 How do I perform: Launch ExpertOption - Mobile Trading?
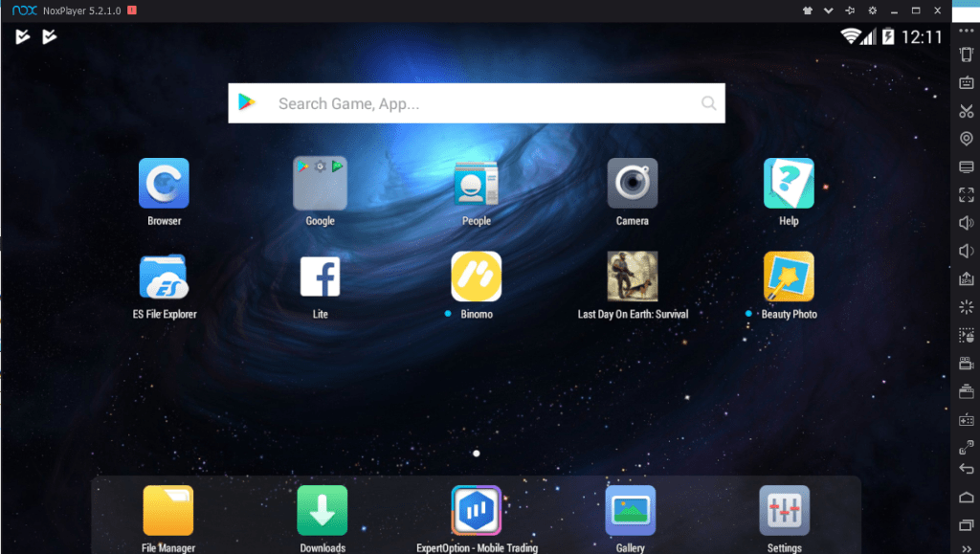(477, 510)
